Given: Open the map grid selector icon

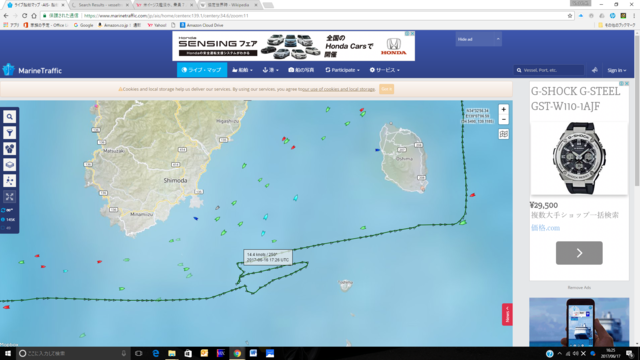Looking at the screenshot, I should pyautogui.click(x=503, y=134).
